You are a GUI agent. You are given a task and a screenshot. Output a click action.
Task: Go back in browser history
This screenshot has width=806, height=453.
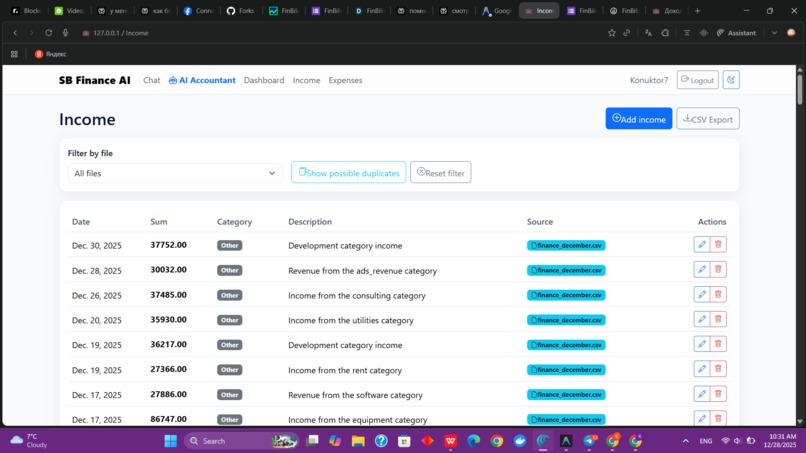coord(15,32)
